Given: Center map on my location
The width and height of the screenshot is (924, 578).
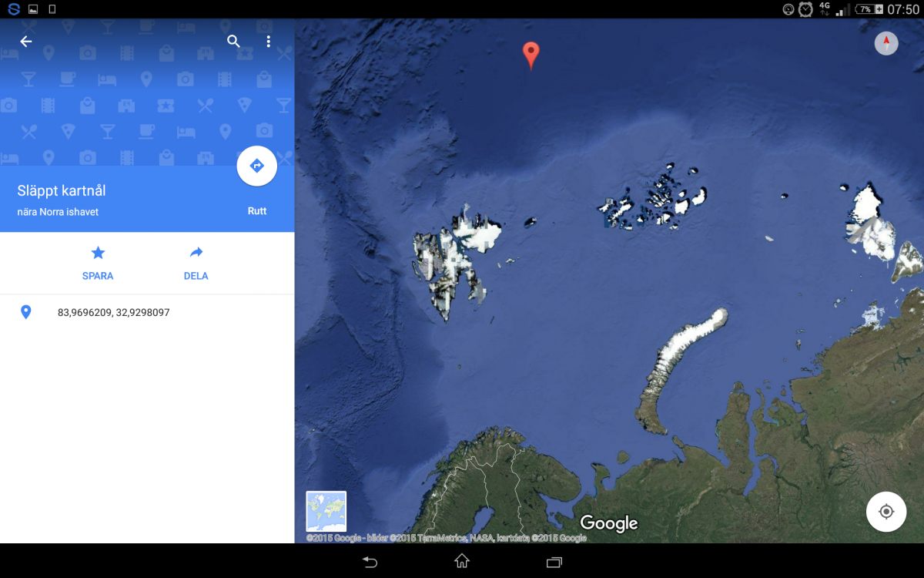Looking at the screenshot, I should (885, 511).
